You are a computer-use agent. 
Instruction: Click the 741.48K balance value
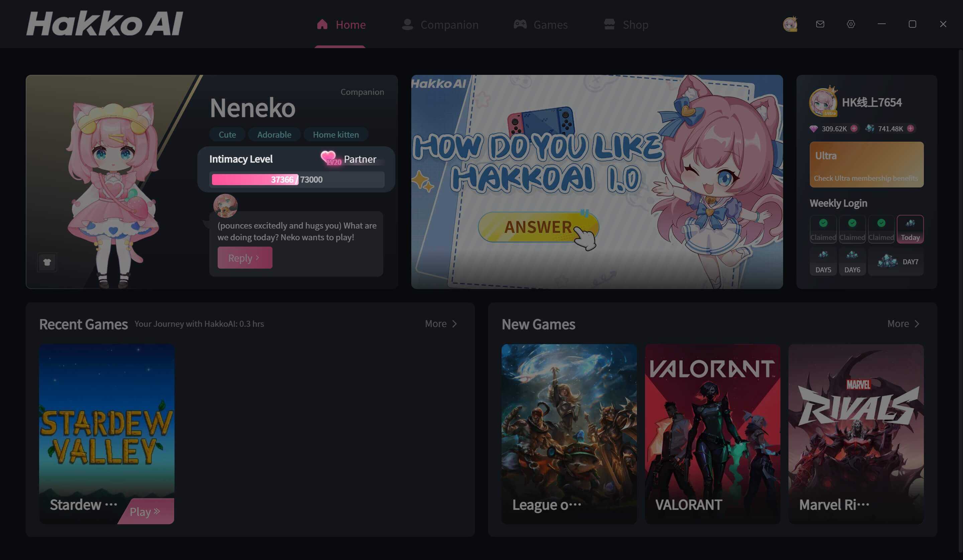890,129
